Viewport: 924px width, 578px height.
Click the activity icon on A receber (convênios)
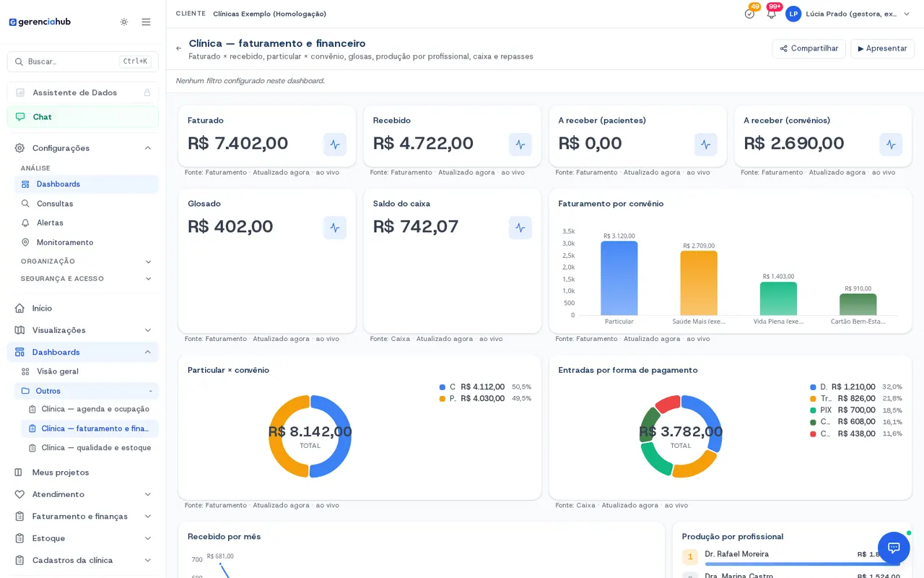pyautogui.click(x=891, y=144)
